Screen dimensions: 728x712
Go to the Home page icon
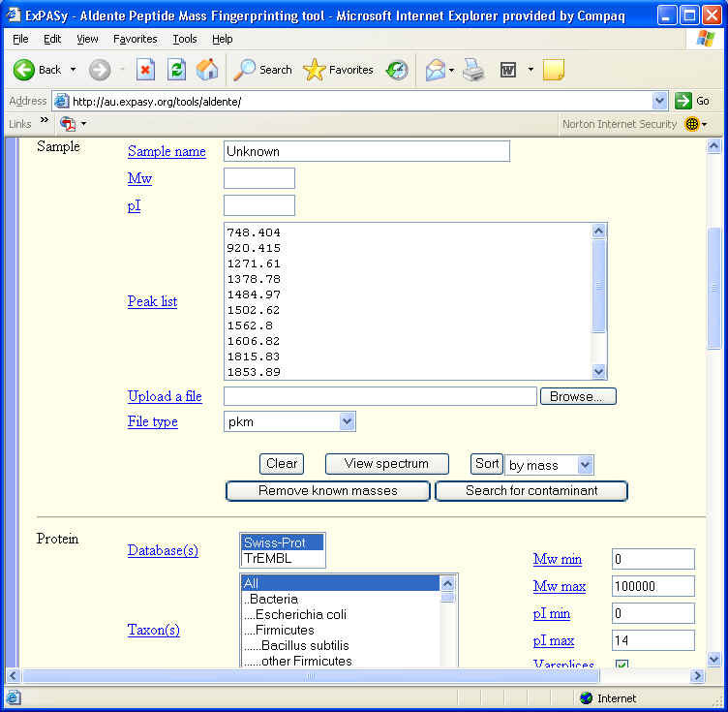tap(207, 70)
